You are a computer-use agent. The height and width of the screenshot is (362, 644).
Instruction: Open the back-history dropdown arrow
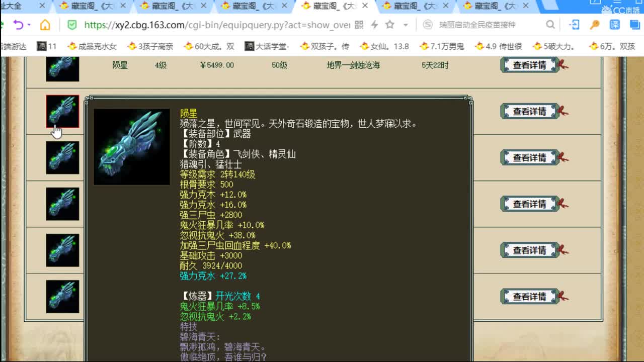[29, 25]
